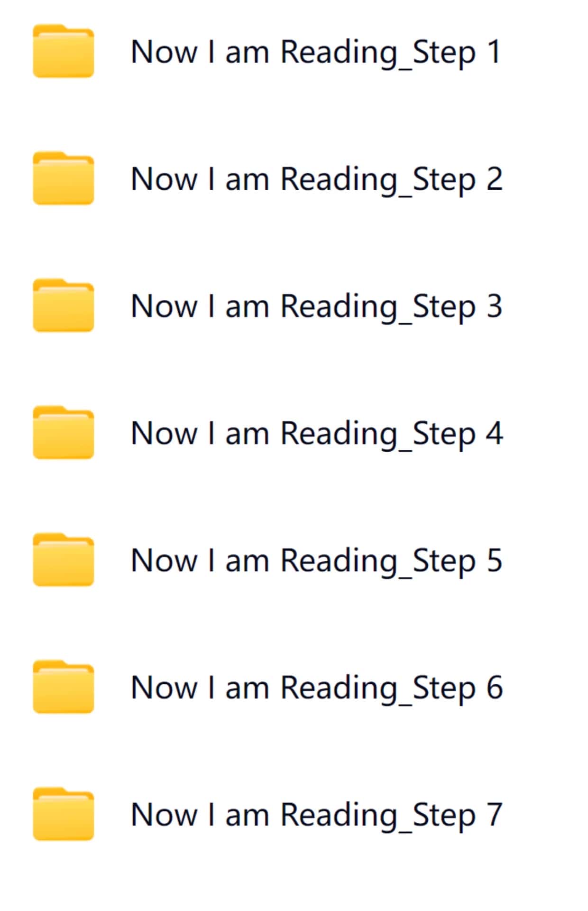Click the word 'Reading_Step' in Step 2 name
The width and height of the screenshot is (588, 911).
click(x=378, y=181)
